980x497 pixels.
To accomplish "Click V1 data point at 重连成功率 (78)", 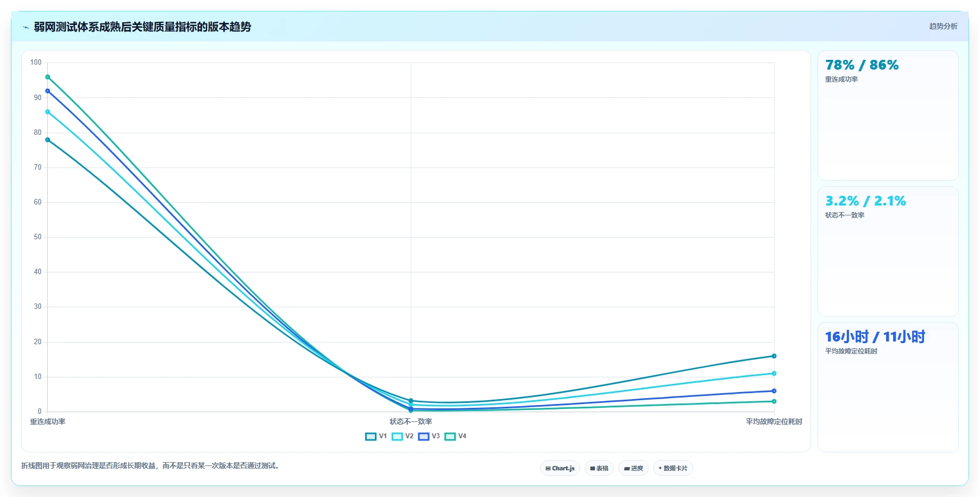I will (48, 140).
